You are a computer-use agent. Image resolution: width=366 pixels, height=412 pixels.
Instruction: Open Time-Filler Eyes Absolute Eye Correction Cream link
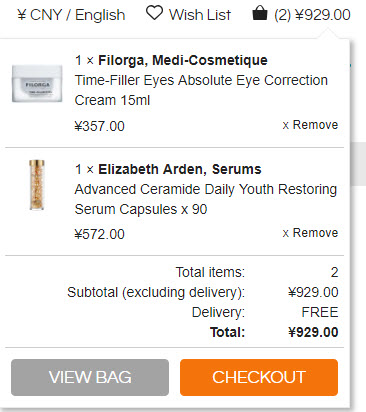point(201,90)
